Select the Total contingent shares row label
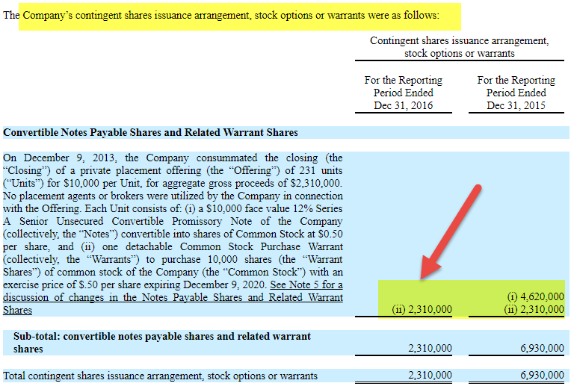571x392 pixels. tap(160, 376)
